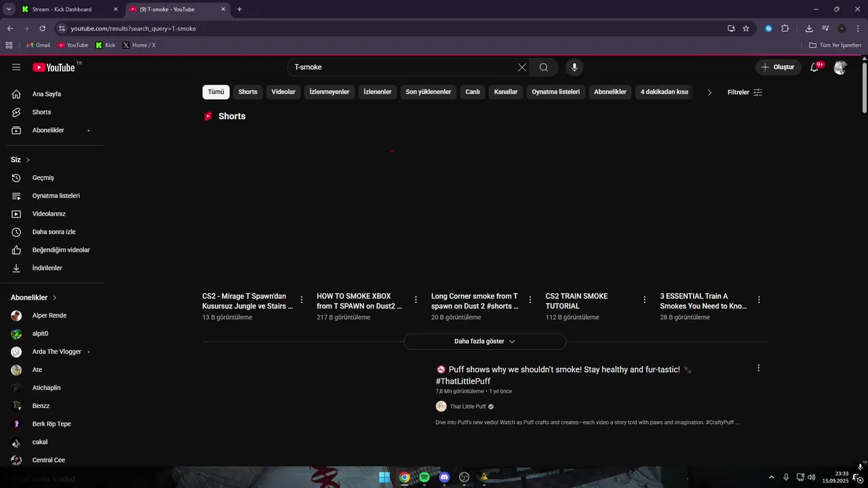Select the Shorts filter chip
Screen dimensions: 868x488
(x=248, y=92)
